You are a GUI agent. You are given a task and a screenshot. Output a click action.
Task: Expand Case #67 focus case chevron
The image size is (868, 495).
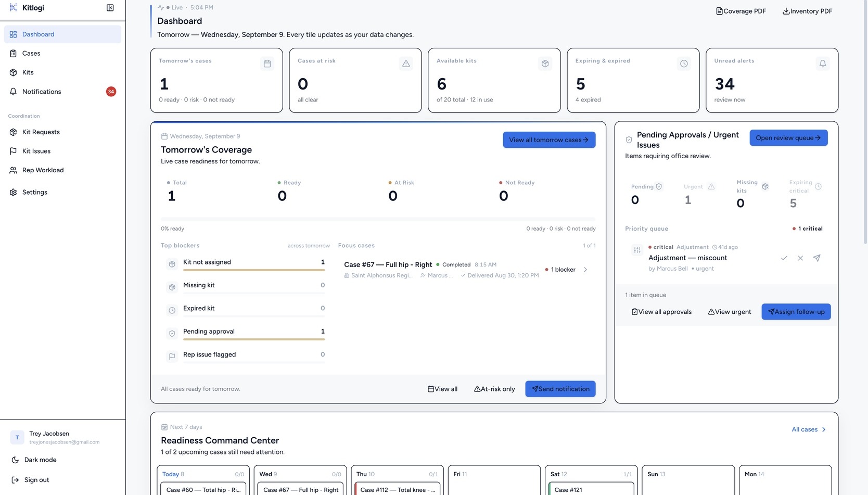[x=585, y=270]
